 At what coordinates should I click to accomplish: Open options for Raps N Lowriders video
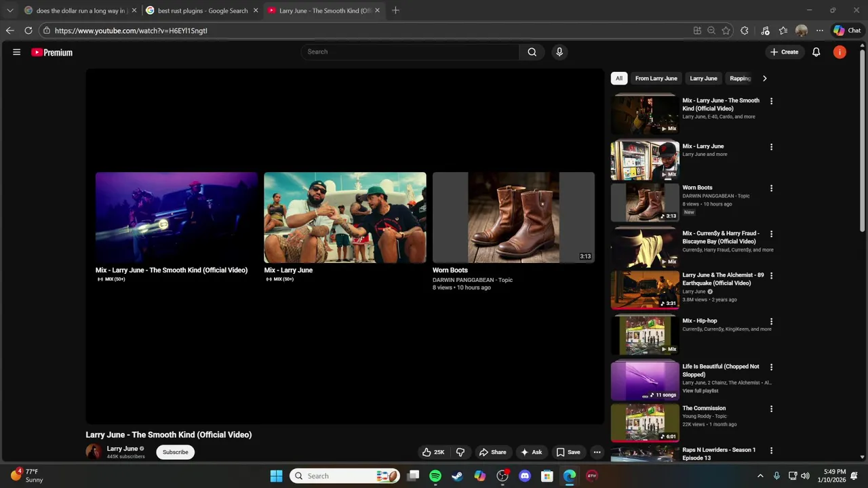point(771,451)
